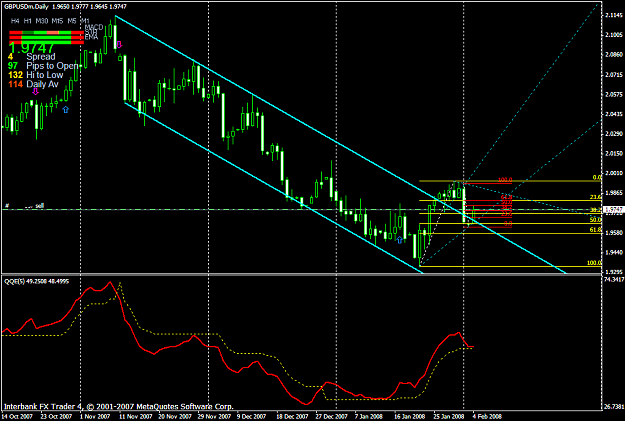
Task: Select the M15 timeframe label
Action: 57,21
